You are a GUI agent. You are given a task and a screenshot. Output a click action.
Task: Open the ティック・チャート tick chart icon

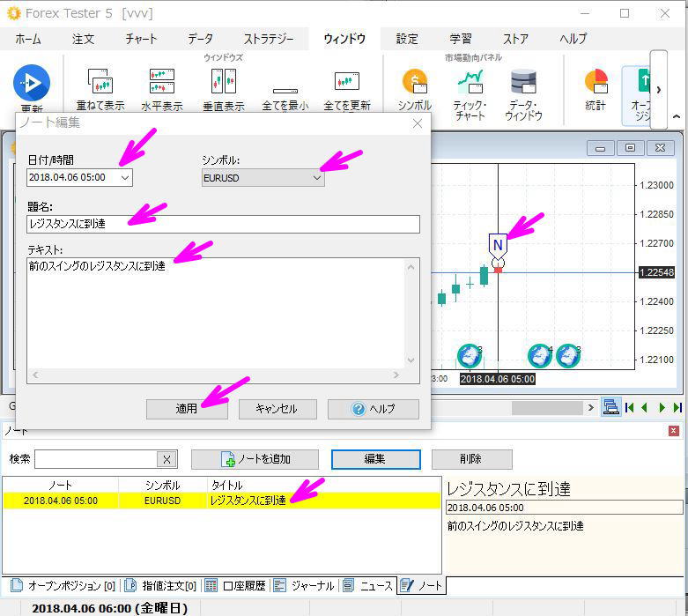470,82
